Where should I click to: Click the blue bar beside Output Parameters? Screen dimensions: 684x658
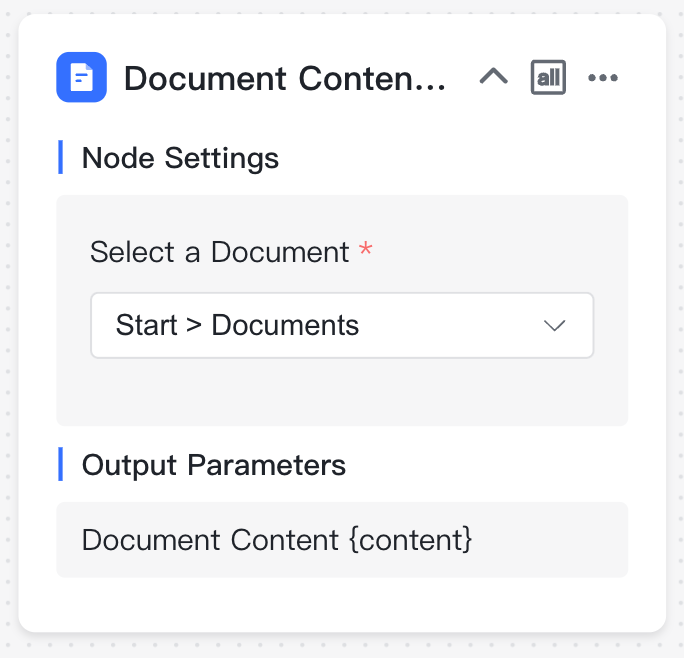point(61,464)
